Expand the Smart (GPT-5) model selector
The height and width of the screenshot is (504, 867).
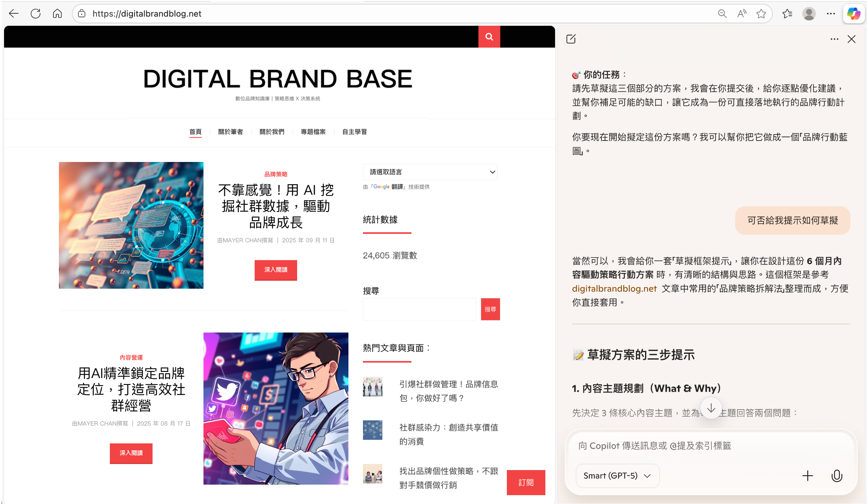point(617,476)
